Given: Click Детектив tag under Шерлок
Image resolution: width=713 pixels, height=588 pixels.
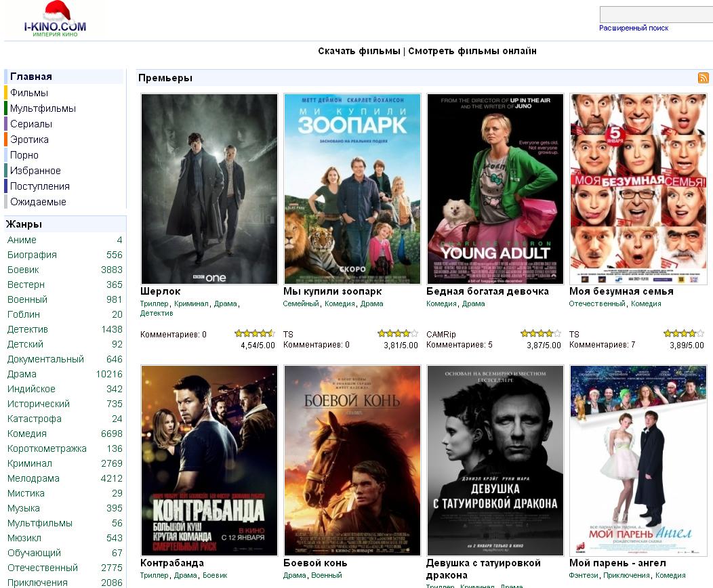Looking at the screenshot, I should [157, 313].
